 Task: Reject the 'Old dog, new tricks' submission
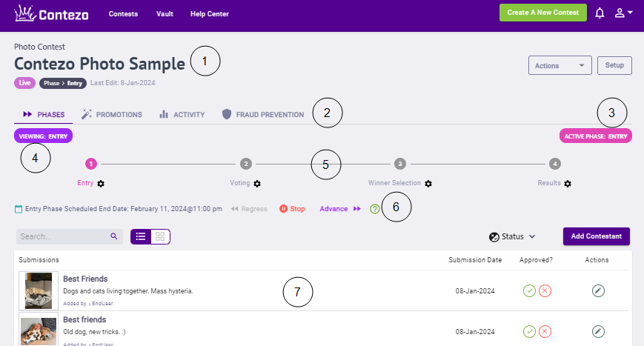[x=545, y=332]
